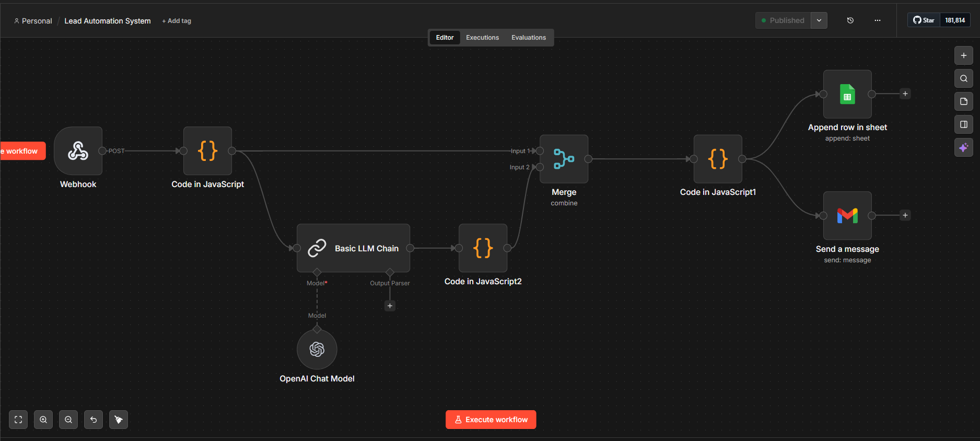Click the OpenAI Chat Model node icon

(317, 349)
